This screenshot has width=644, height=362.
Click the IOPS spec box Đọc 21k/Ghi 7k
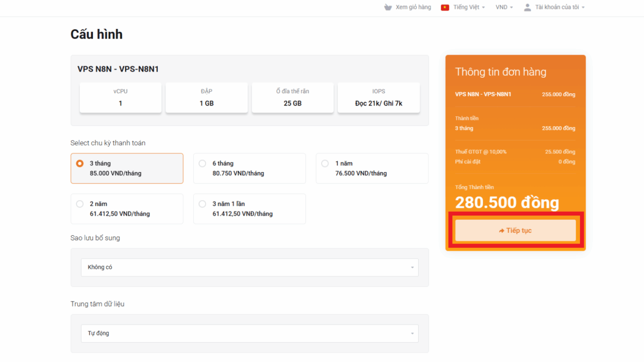click(x=379, y=97)
